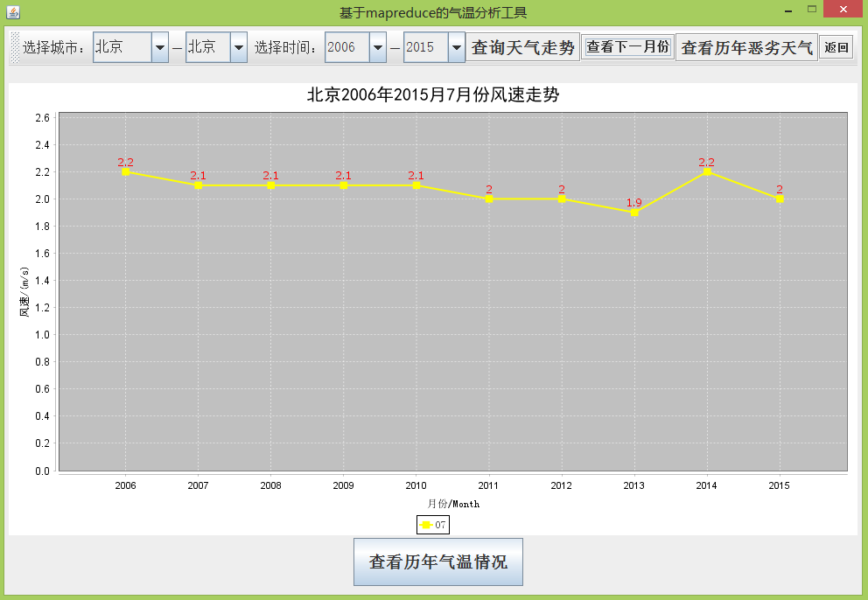Close the window with red X
Screen dimensions: 868x600
pos(843,9)
